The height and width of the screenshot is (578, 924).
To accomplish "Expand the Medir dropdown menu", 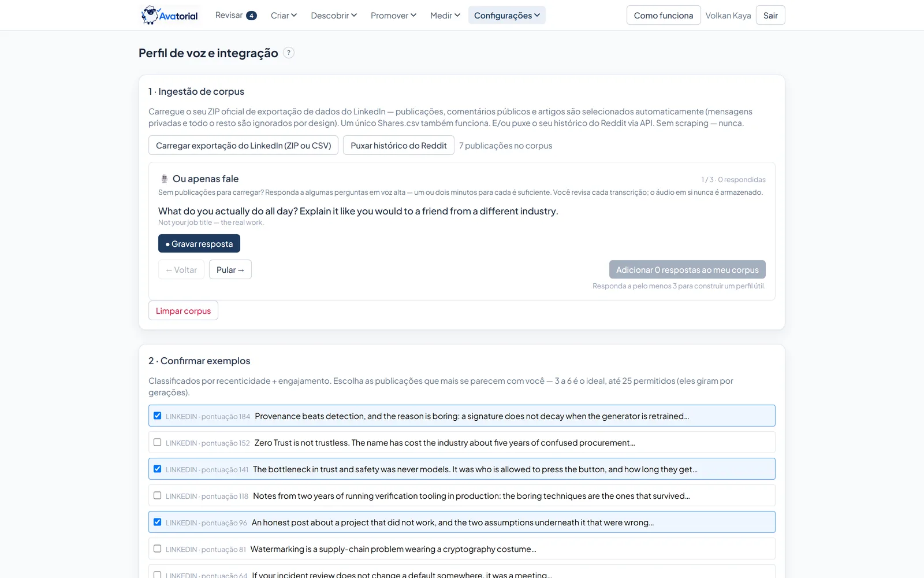I will coord(445,15).
